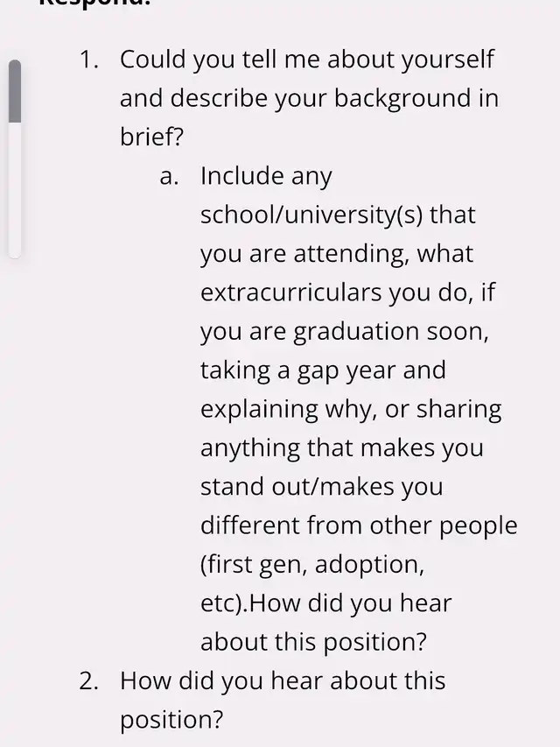The height and width of the screenshot is (747, 560).
Task: Click the text "(first gen, adoption,"
Action: point(311,566)
